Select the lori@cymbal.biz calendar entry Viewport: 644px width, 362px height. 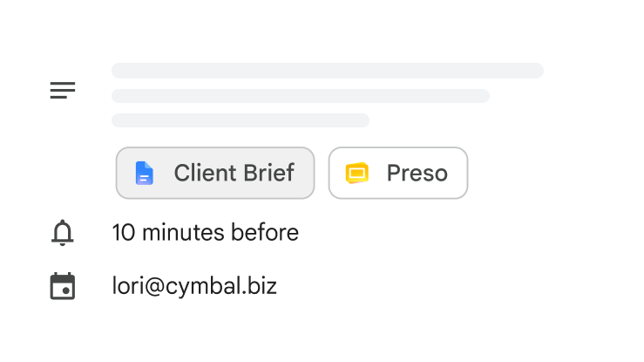click(194, 286)
